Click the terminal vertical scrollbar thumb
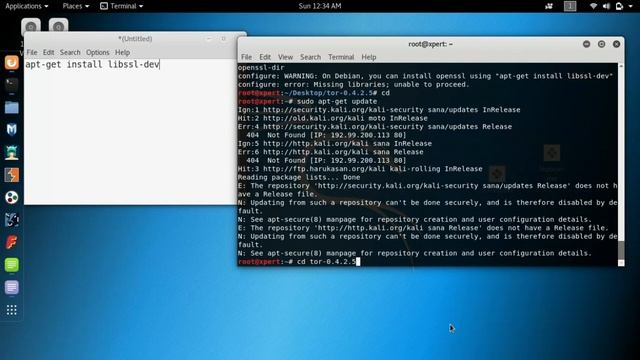This screenshot has width=640, height=360. [x=621, y=250]
